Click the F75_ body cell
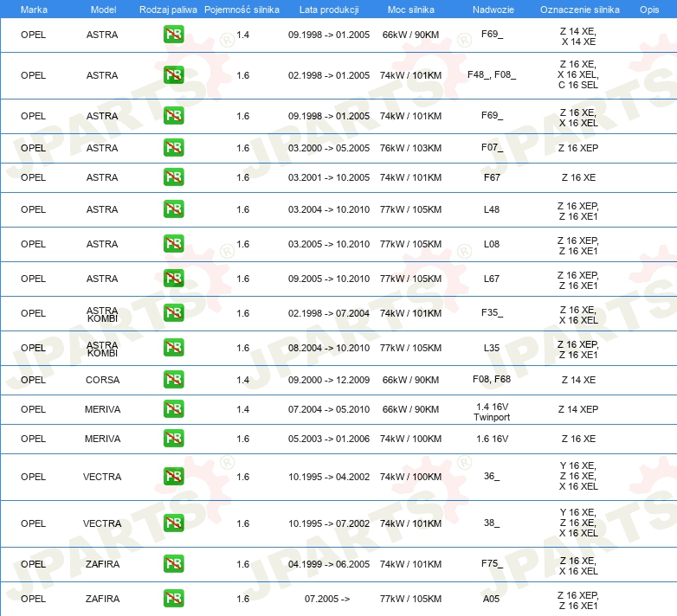Viewport: 677px width, 616px height. pyautogui.click(x=492, y=564)
